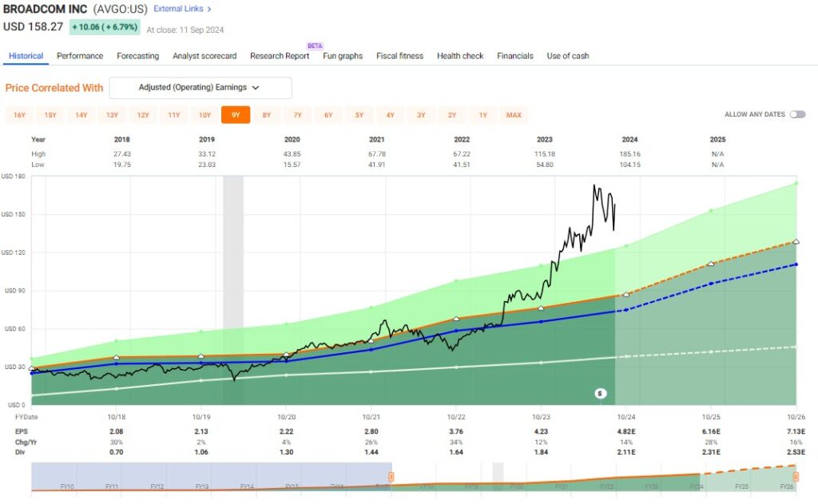818x504 pixels.
Task: Open the Financials tab
Action: pyautogui.click(x=514, y=56)
